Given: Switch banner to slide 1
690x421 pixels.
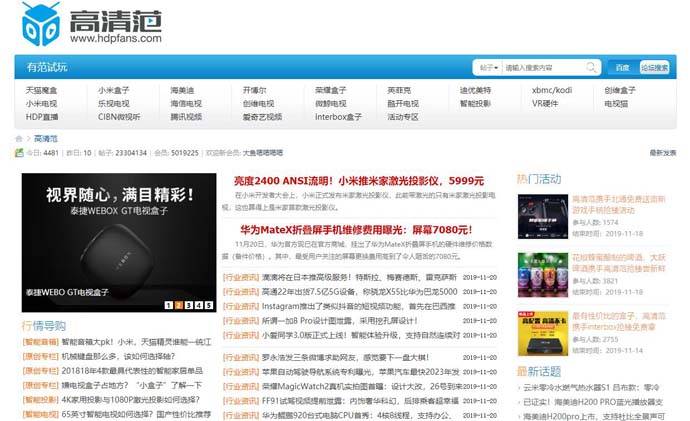Looking at the screenshot, I should coord(169,305).
